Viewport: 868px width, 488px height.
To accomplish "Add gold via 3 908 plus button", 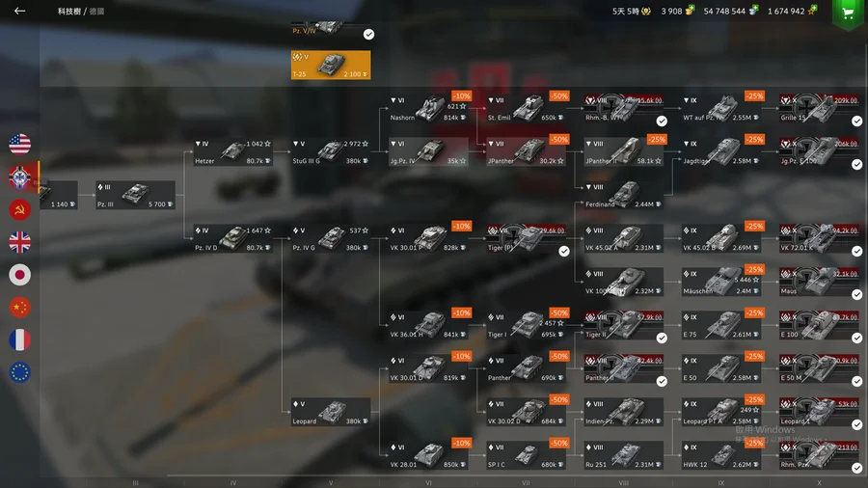I will 690,10.
